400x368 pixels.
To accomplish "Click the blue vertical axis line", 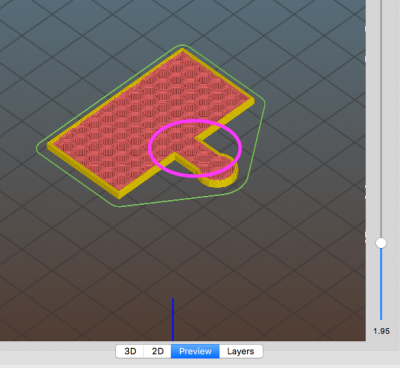I will (x=173, y=319).
